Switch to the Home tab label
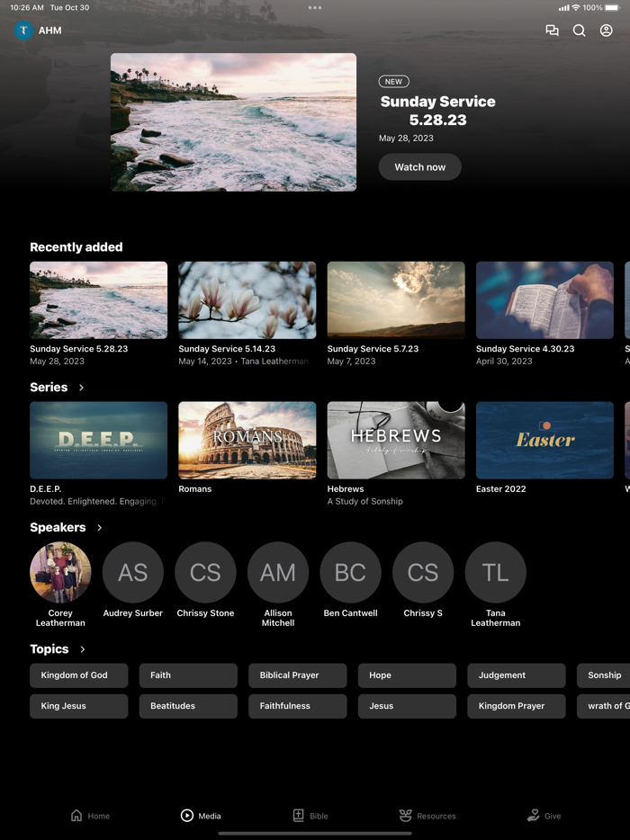This screenshot has height=840, width=630. point(99,816)
